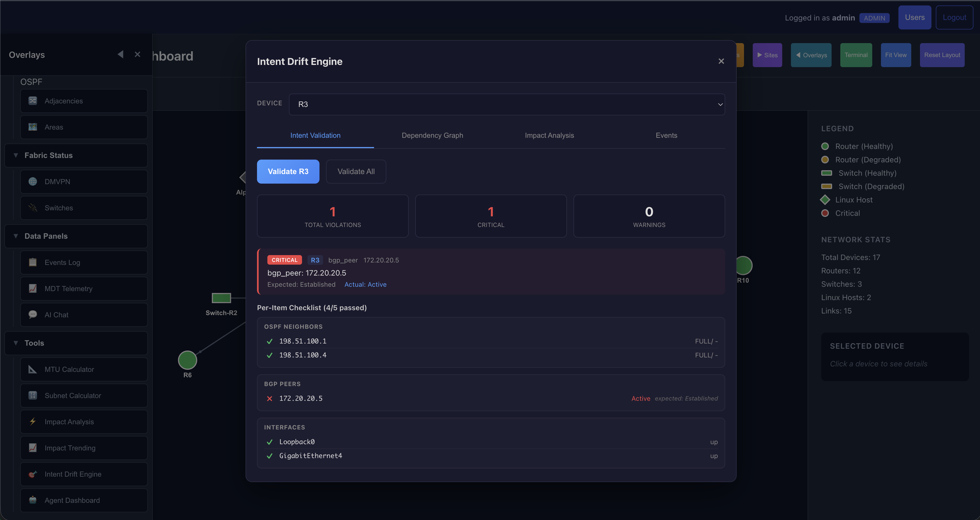Screen dimensions: 980x520
Task: Click the Warnings count card
Action: 649,216
